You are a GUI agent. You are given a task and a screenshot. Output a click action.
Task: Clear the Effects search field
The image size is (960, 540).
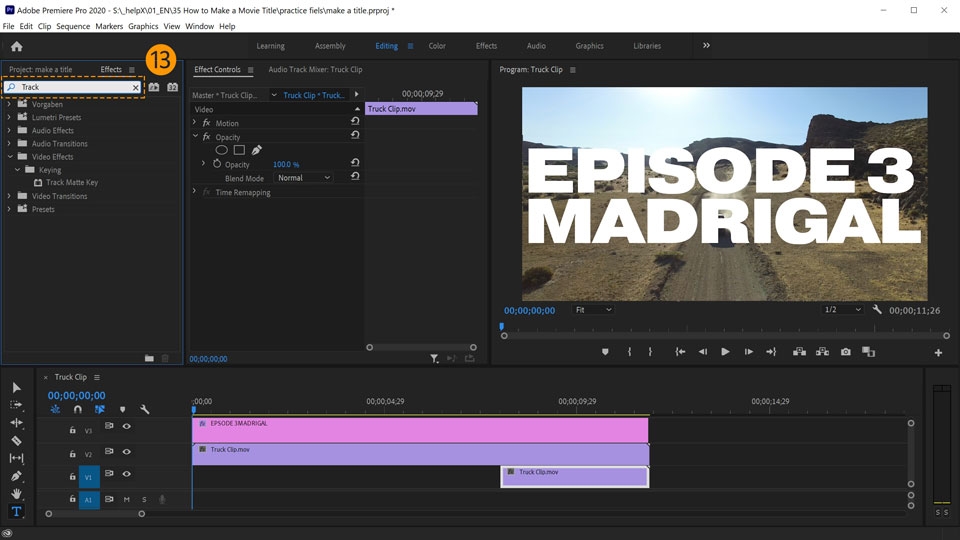[x=136, y=88]
